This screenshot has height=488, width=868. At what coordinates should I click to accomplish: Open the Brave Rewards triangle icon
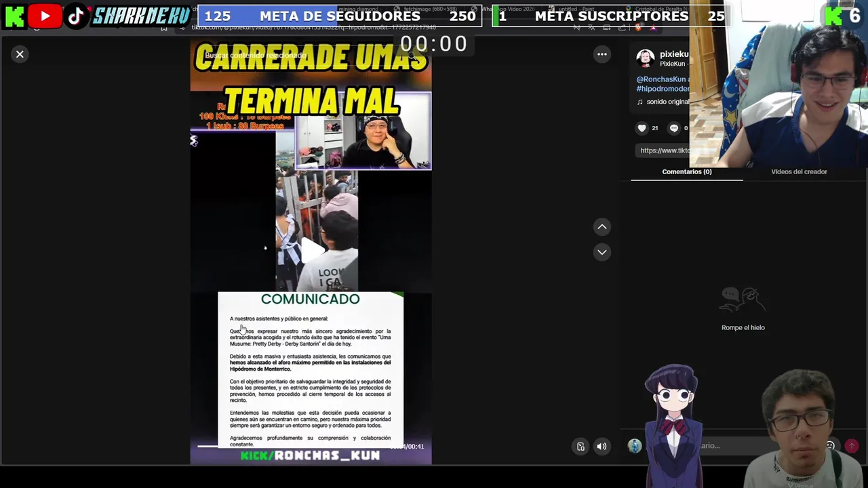653,27
